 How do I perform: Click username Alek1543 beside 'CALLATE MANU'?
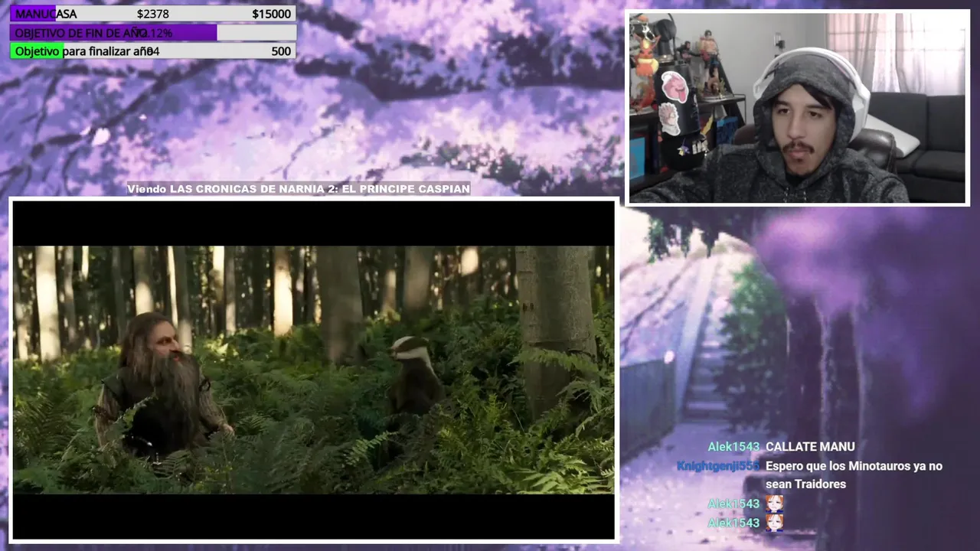(733, 447)
